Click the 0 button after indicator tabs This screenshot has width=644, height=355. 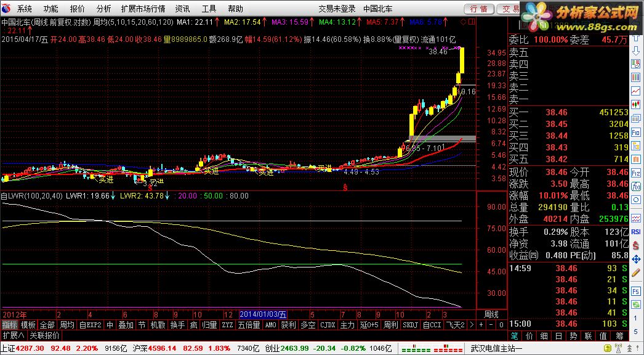[x=501, y=325]
